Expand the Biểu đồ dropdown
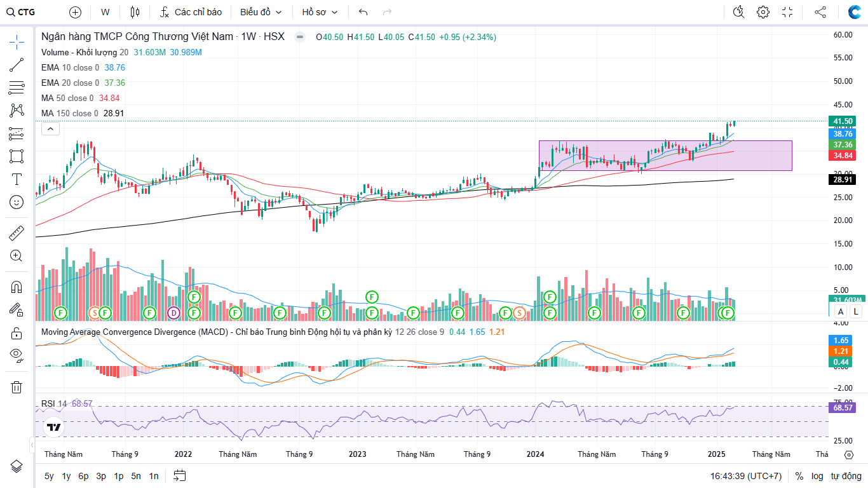Viewport: 868px width, 488px height. pos(261,12)
